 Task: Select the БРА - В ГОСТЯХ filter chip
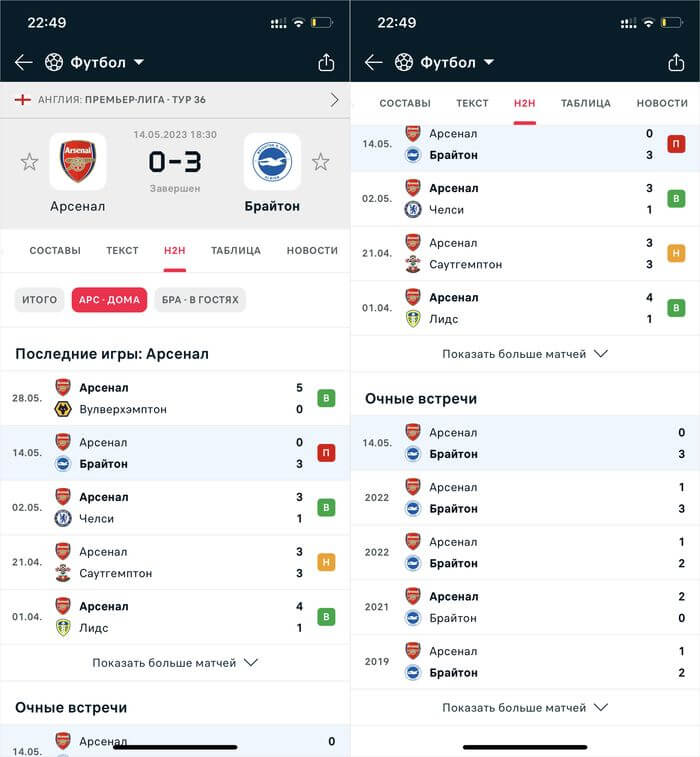(x=199, y=299)
